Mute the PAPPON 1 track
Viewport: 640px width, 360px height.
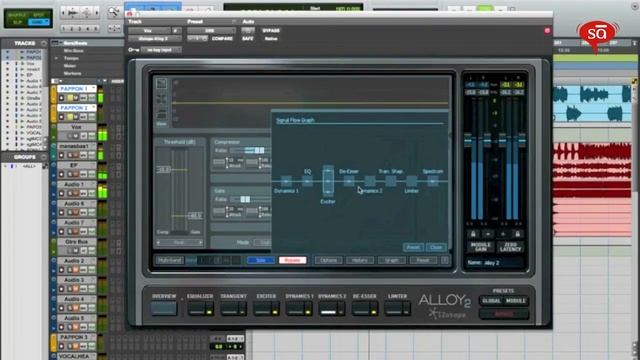tap(76, 98)
